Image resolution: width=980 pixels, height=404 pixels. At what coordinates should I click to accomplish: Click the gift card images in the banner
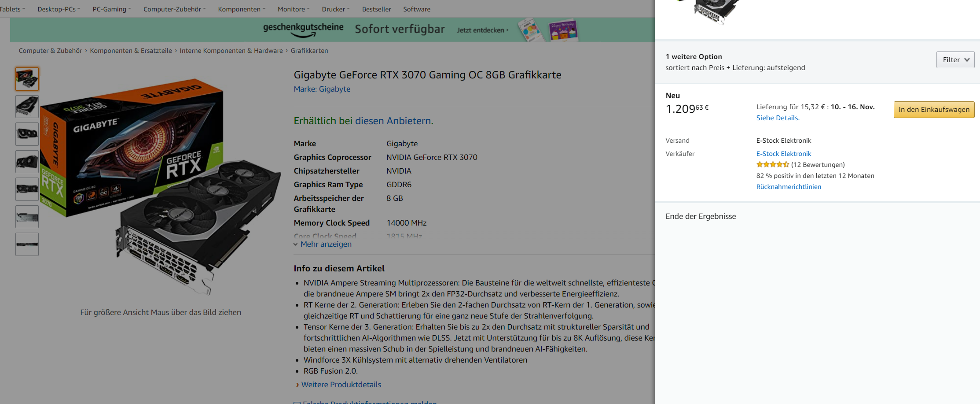(x=548, y=30)
